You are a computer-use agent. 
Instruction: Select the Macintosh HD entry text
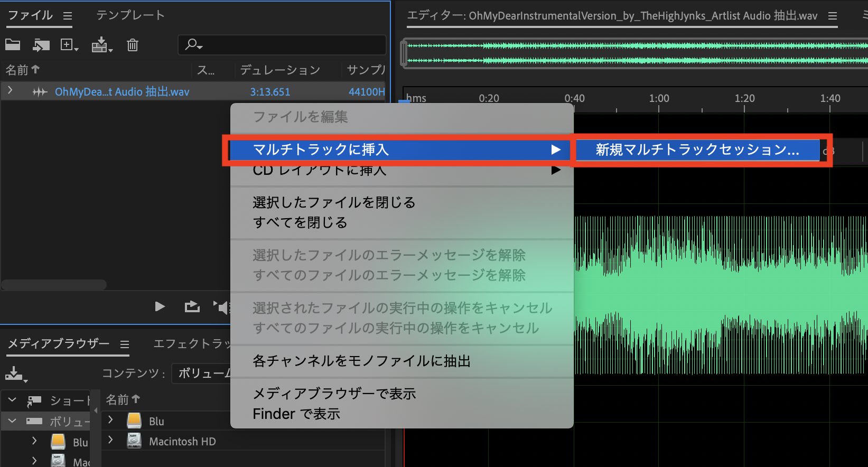point(182,442)
